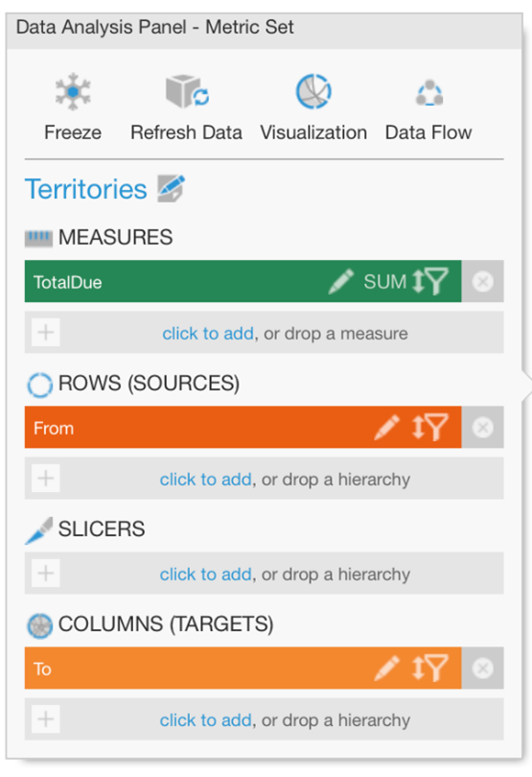Remove the From hierarchy from rows
The height and width of the screenshot is (777, 532).
coord(482,427)
